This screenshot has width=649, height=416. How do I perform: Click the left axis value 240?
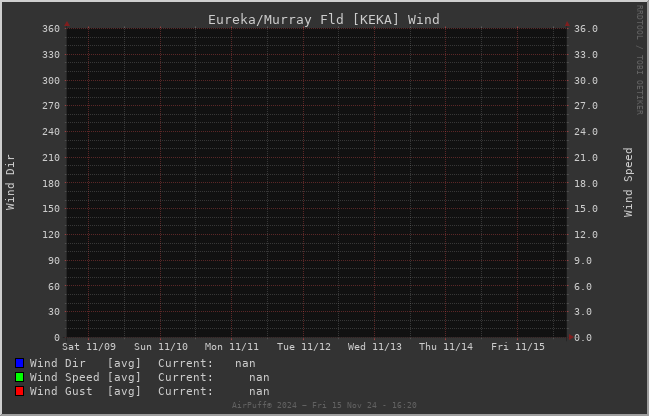pyautogui.click(x=51, y=132)
